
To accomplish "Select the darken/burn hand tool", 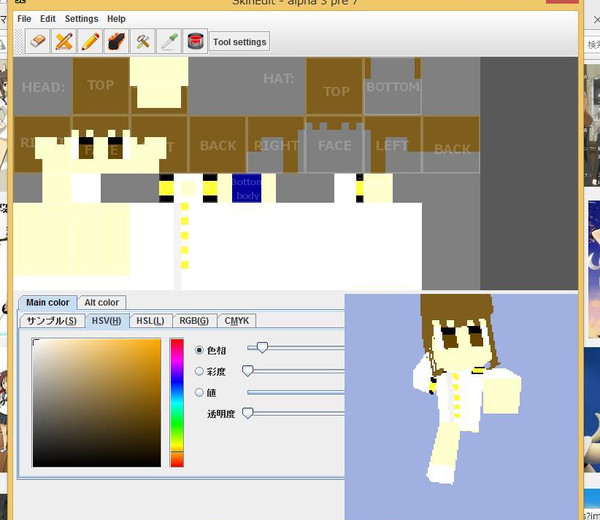I will point(116,41).
